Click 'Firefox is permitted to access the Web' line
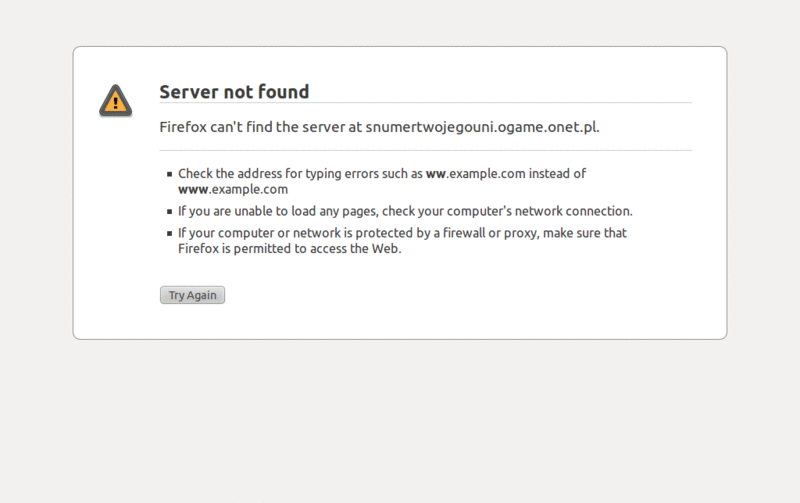Screen dimensions: 800x503 coord(289,249)
